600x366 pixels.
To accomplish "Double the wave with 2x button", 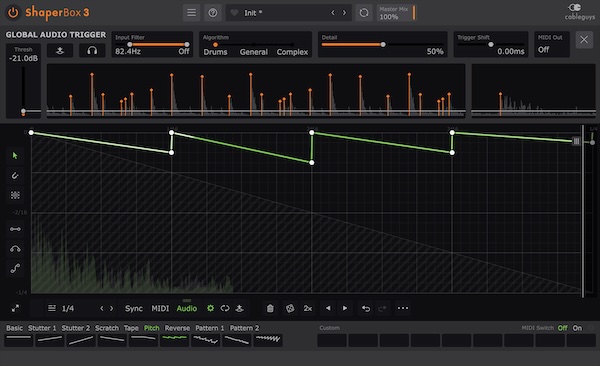I will (308, 308).
